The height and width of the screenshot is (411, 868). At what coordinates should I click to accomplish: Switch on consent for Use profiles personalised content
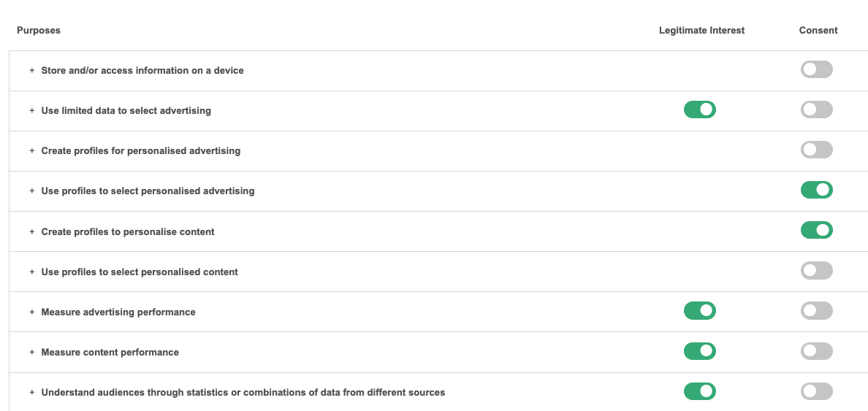point(816,271)
